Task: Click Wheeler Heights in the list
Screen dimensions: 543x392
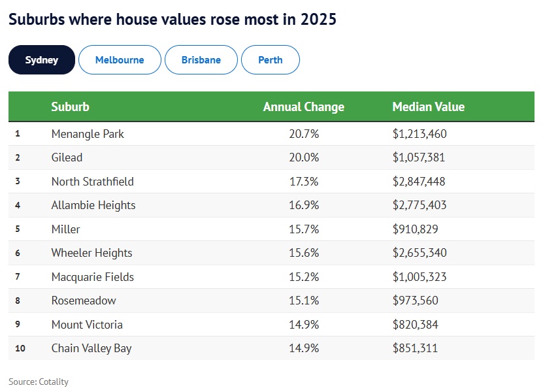Action: 92,253
